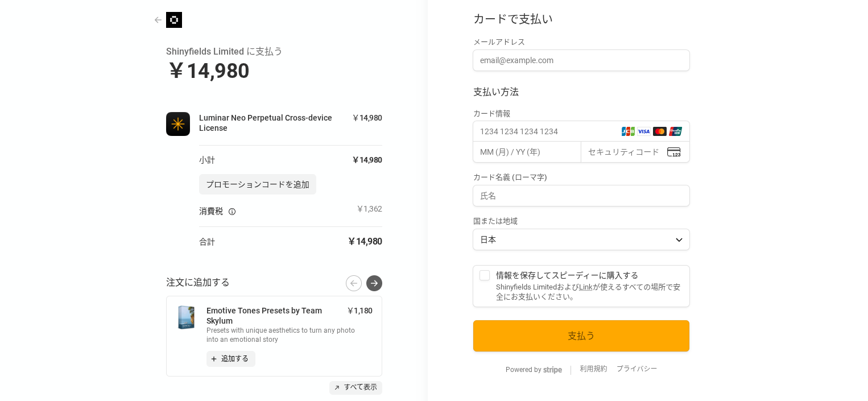Show next add-on suggestion arrow
Image resolution: width=868 pixels, height=401 pixels.
point(374,283)
